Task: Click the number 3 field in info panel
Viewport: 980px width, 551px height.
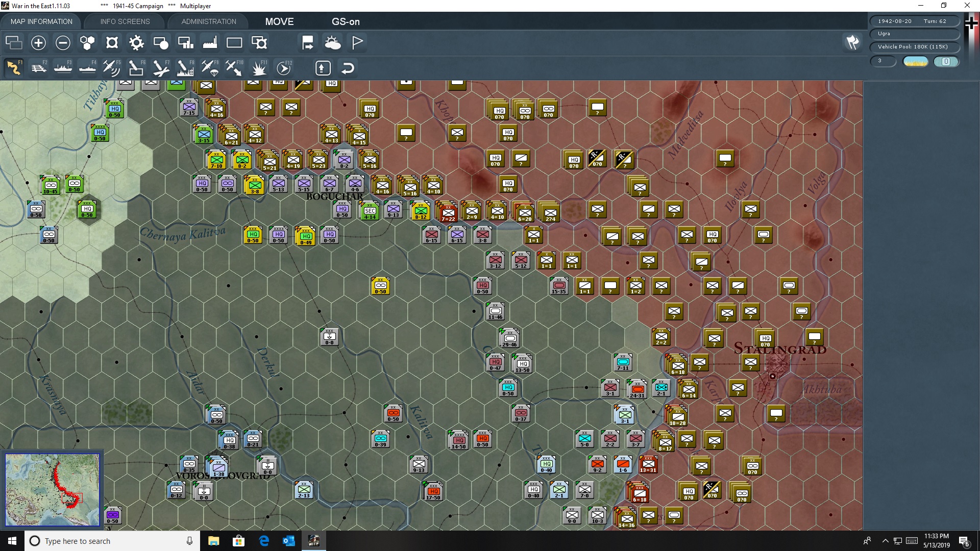Action: coord(883,61)
